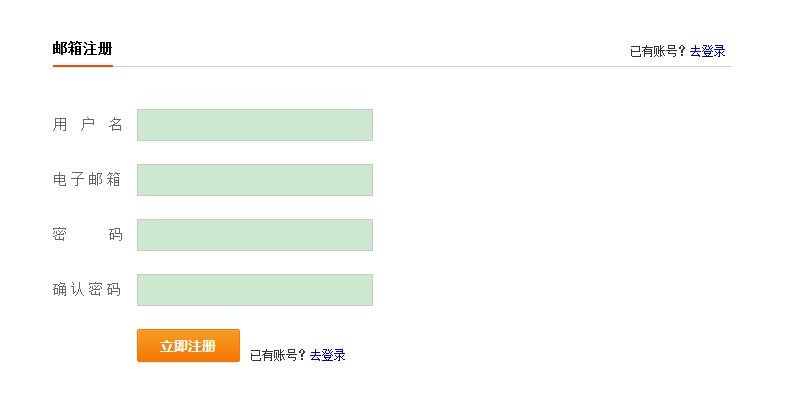Select the 密码 input field
This screenshot has height=418, width=796.
click(x=254, y=235)
